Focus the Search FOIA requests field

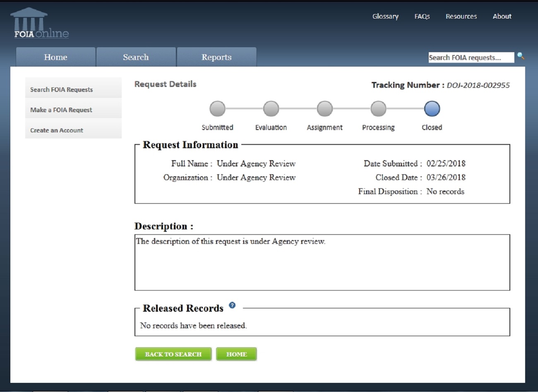471,58
